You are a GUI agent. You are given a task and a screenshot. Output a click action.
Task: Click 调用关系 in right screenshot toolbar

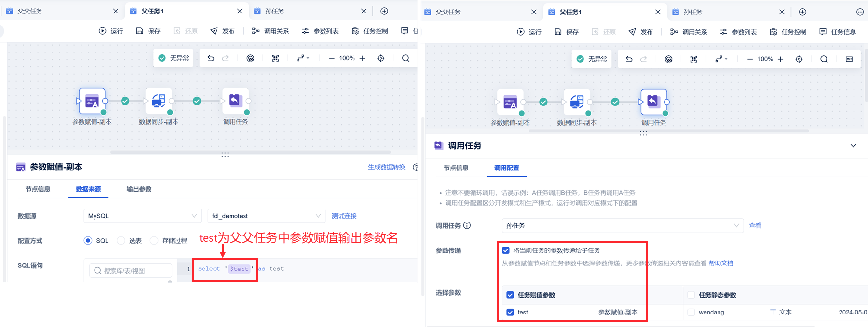click(x=688, y=32)
